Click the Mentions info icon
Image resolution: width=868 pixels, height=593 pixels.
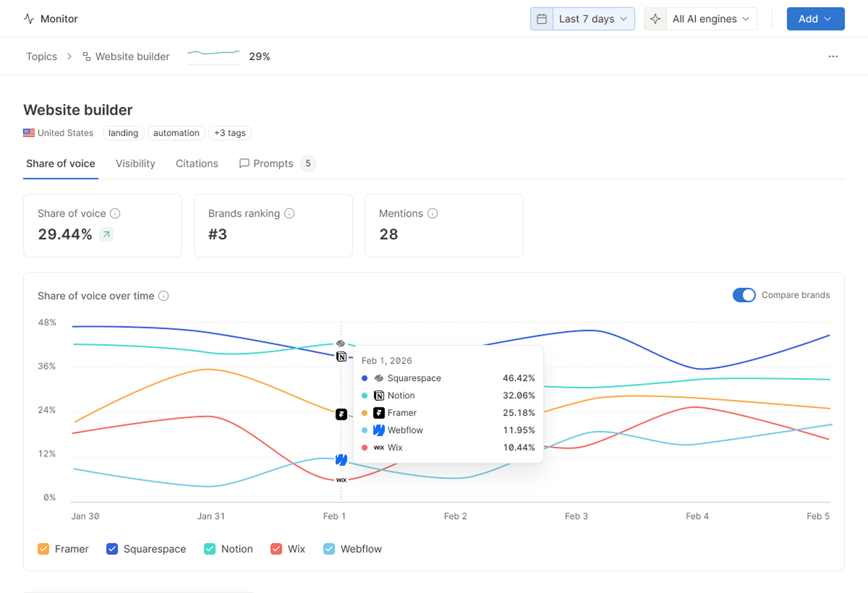(x=433, y=213)
